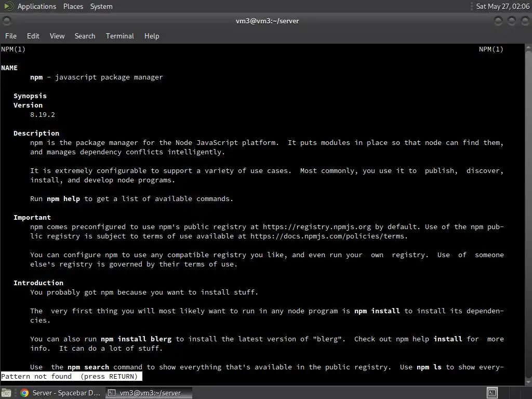Viewport: 532px width, 399px height.
Task: Open the View menu
Action: pos(57,36)
